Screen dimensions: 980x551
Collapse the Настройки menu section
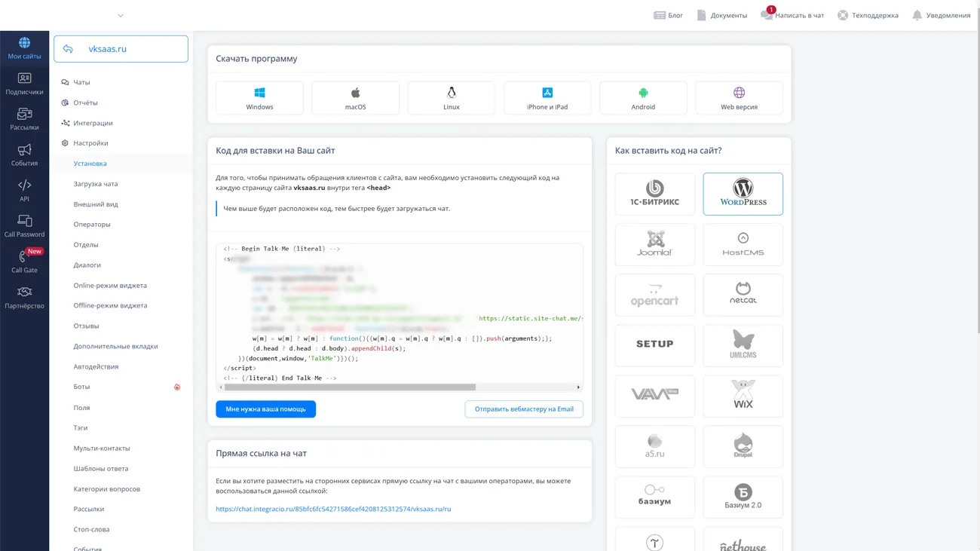tap(90, 143)
